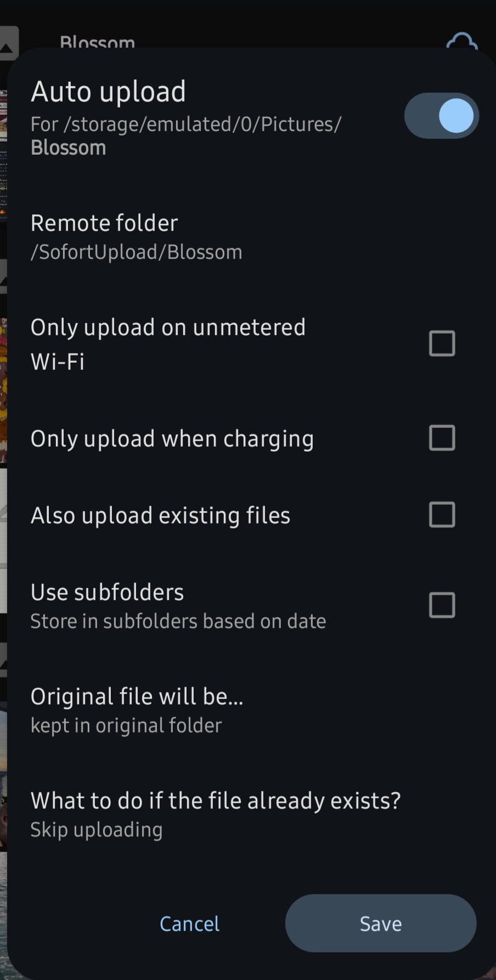This screenshot has width=496, height=980.
Task: Open What to do if file exists options
Action: point(215,801)
